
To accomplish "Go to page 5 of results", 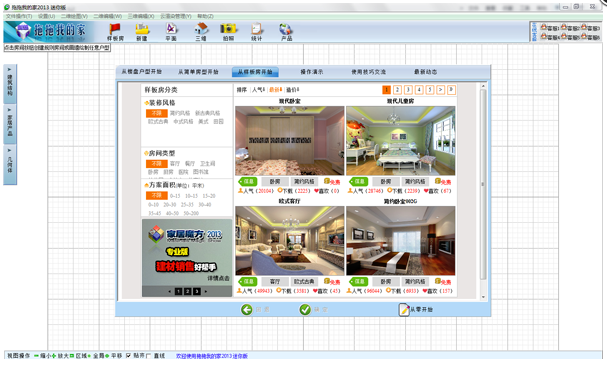I will point(430,90).
